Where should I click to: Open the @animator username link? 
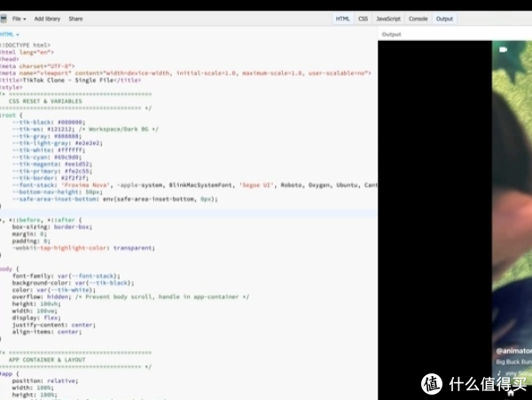512,350
